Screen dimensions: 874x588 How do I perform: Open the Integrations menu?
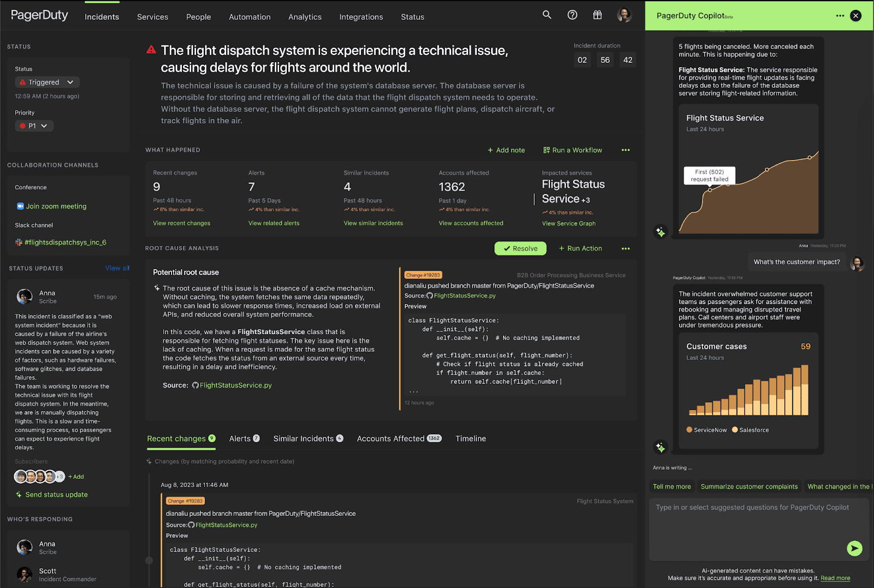tap(361, 17)
